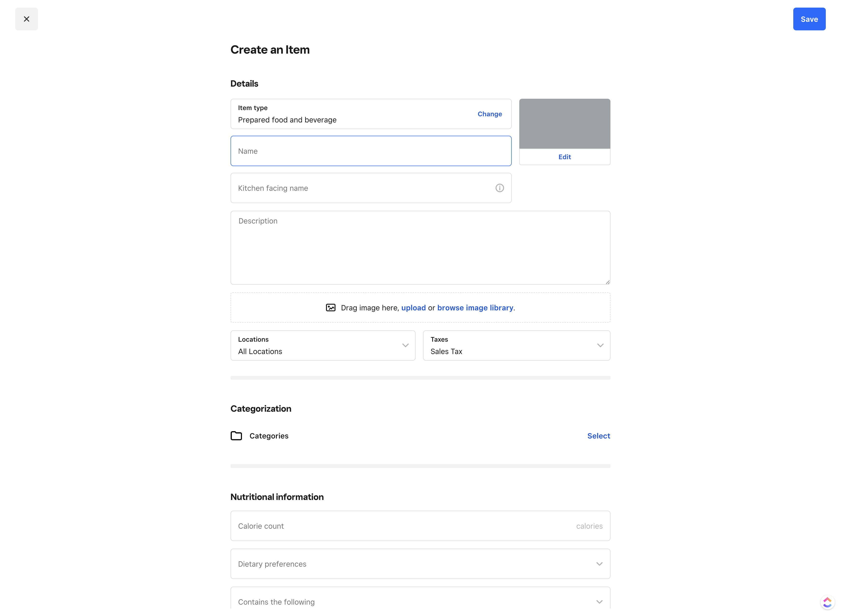841x616 pixels.
Task: Close the Create an Item dialog
Action: coord(27,19)
